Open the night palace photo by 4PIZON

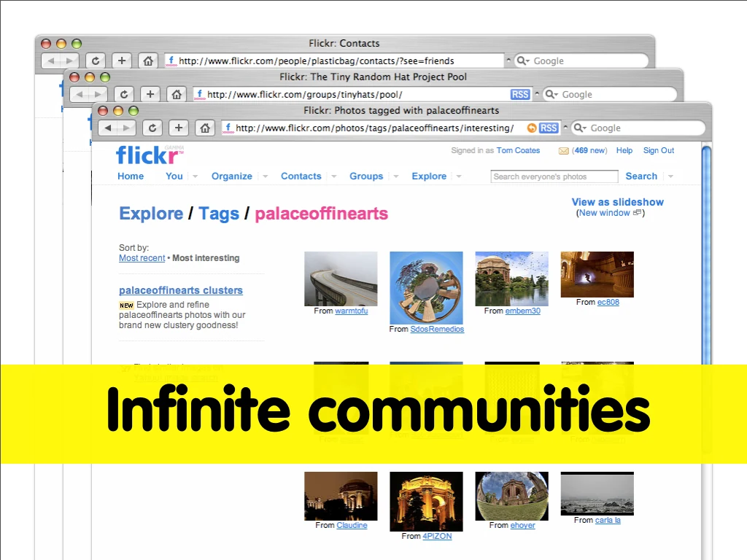[426, 502]
